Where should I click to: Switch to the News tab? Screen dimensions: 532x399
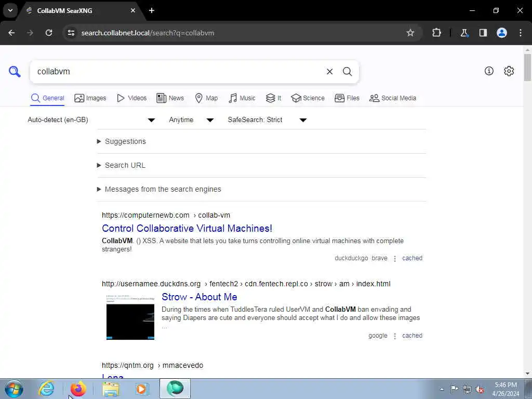[170, 98]
